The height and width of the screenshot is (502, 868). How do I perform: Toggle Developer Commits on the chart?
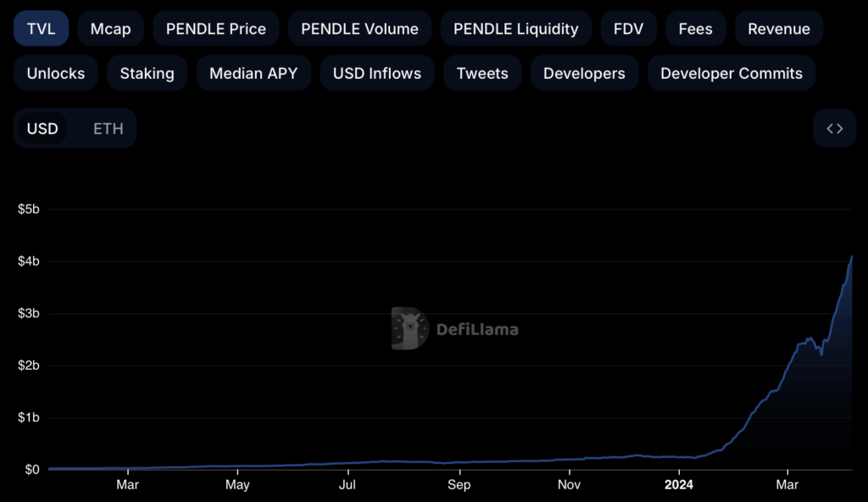731,74
